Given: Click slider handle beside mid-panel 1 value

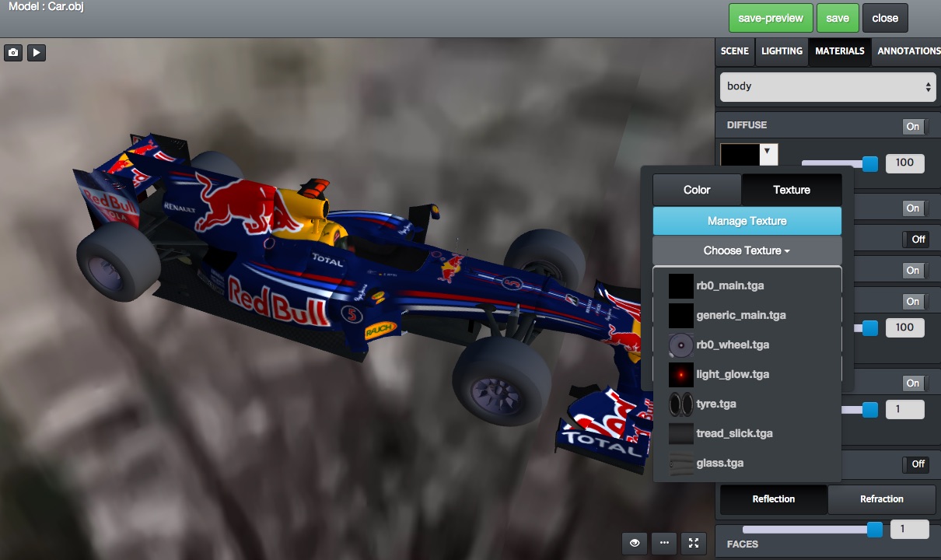Looking at the screenshot, I should click(870, 410).
